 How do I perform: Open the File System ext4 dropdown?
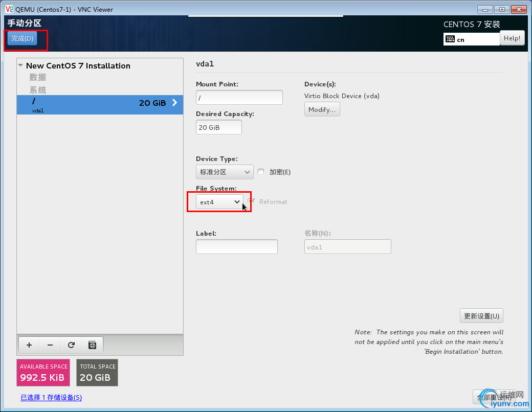(x=219, y=202)
